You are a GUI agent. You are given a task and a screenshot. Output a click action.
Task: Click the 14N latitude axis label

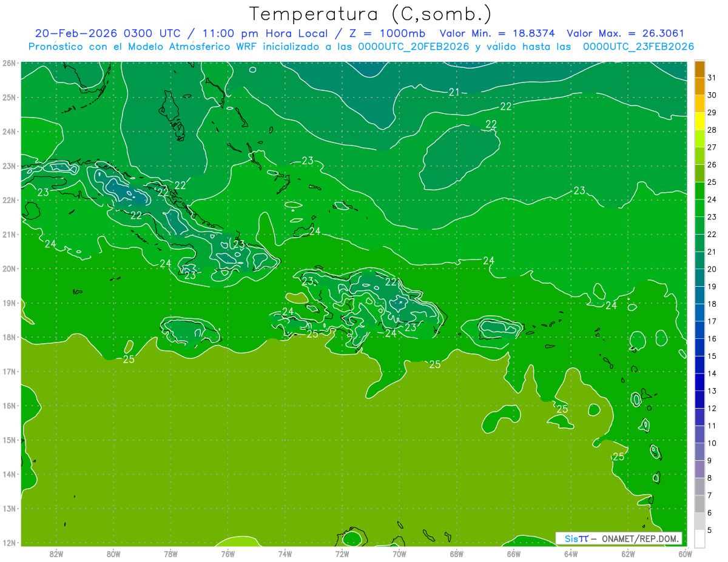(8, 474)
